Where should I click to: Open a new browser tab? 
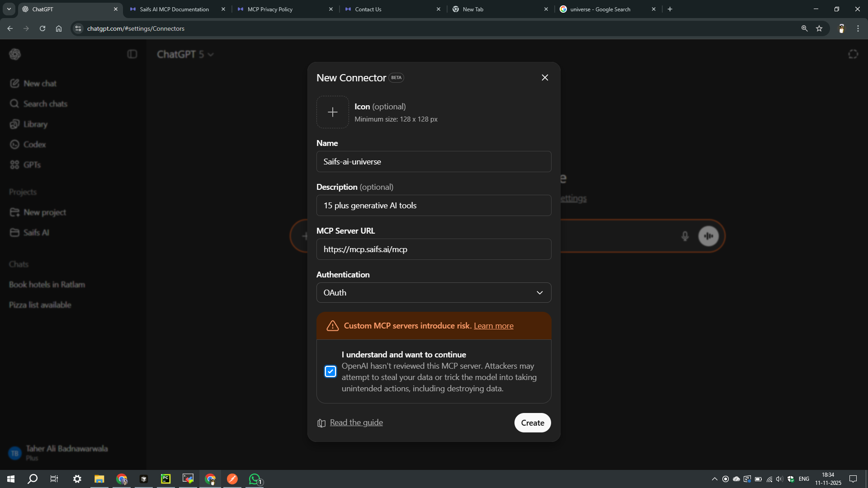670,9
